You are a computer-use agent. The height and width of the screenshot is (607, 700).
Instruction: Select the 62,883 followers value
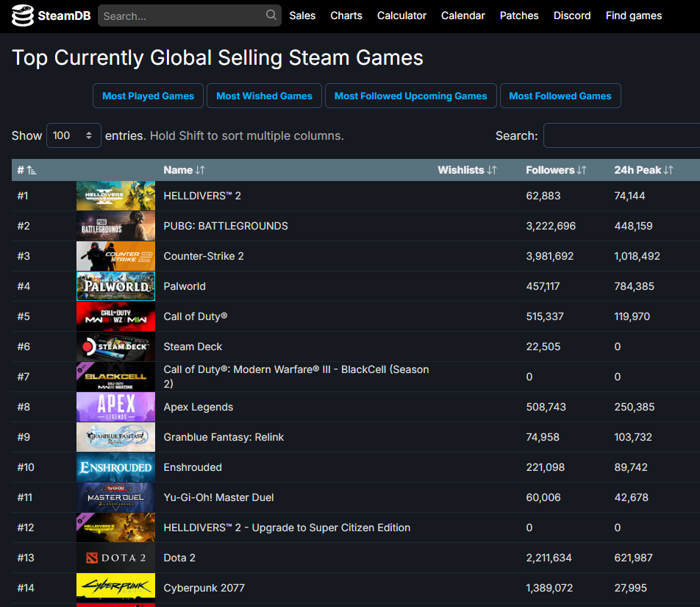(x=543, y=196)
